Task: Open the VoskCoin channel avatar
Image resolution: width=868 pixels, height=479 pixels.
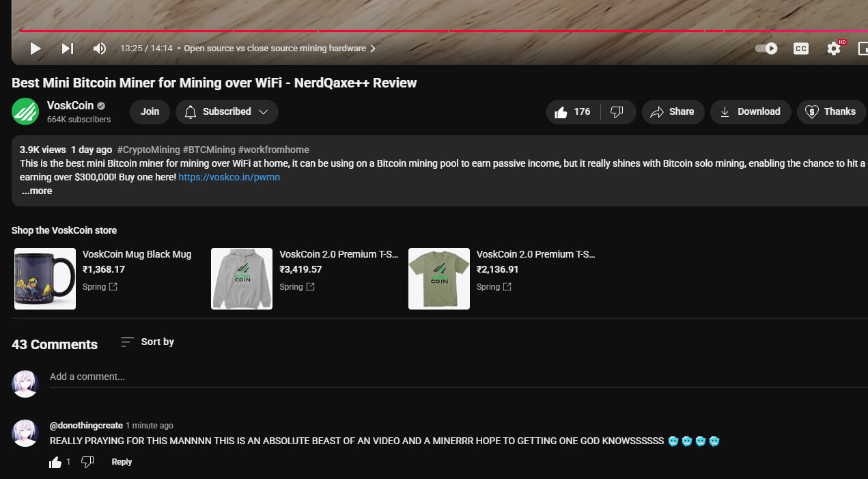Action: point(25,112)
